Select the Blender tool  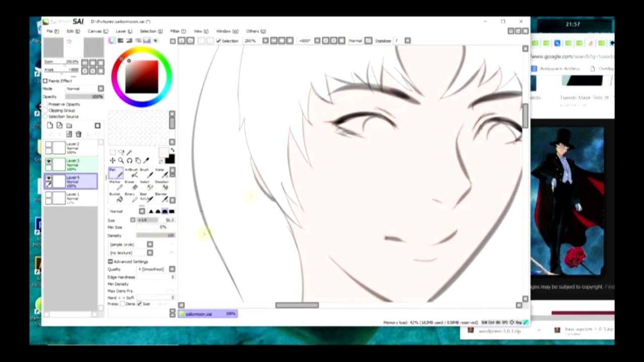coord(160,197)
